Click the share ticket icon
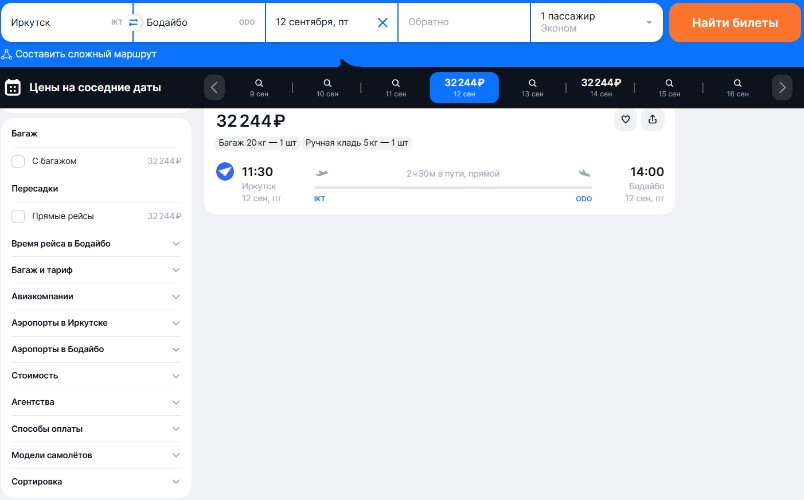 pyautogui.click(x=652, y=120)
